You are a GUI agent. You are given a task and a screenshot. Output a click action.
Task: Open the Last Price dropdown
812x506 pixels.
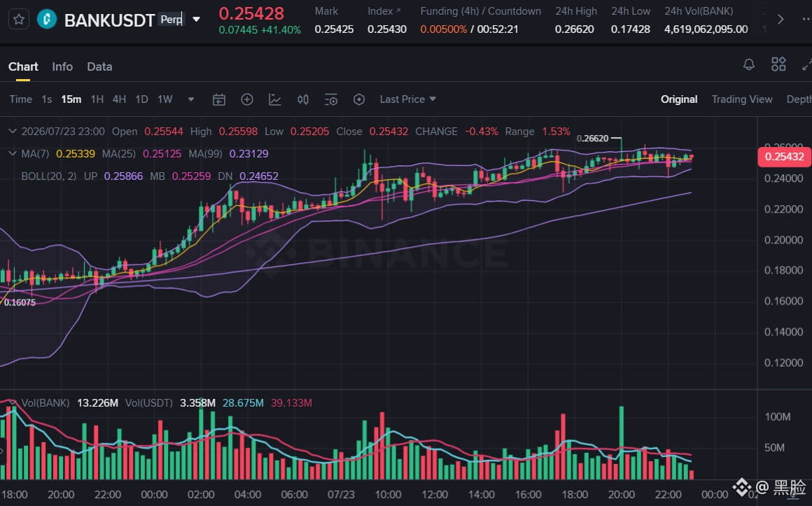407,99
